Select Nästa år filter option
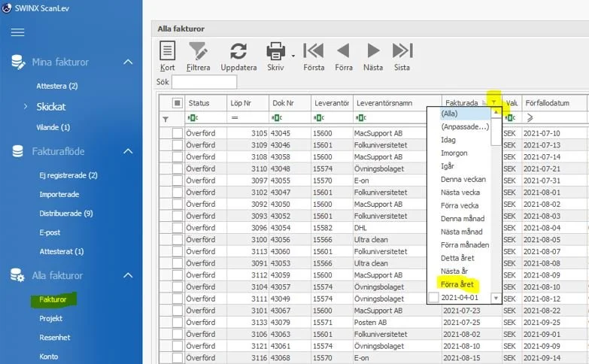This screenshot has height=364, width=589. tap(454, 271)
